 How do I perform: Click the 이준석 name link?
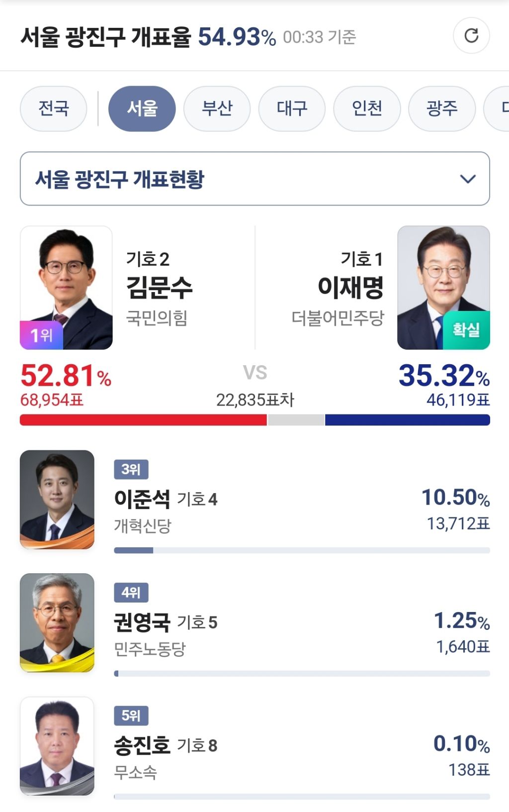click(x=142, y=499)
